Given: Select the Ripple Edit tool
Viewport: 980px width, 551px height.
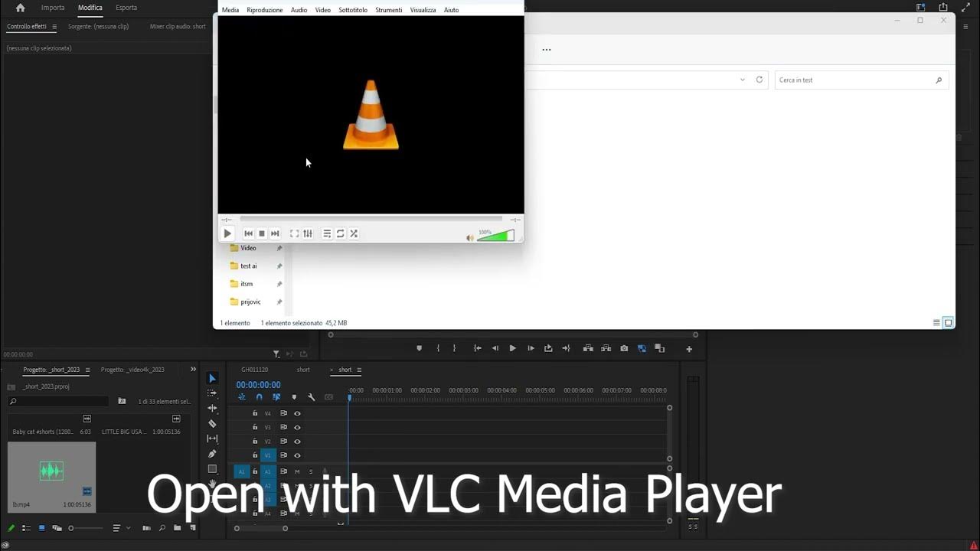Looking at the screenshot, I should point(212,409).
